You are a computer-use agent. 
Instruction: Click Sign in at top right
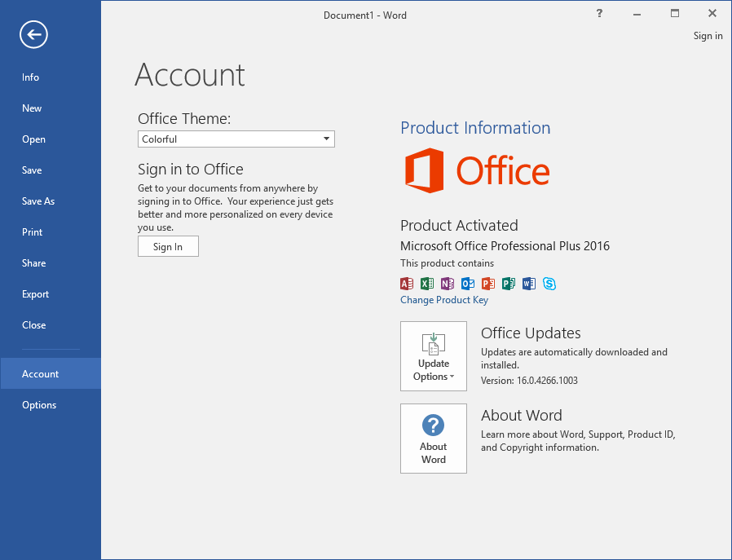(x=708, y=36)
